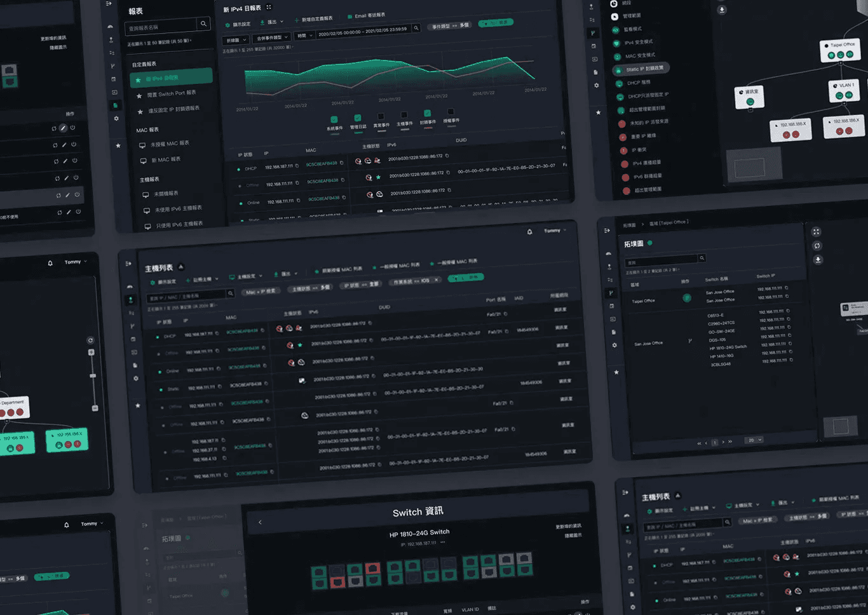Select MAC 安全模式 in topology legend
Viewport: 868px width, 615px height.
click(x=635, y=56)
